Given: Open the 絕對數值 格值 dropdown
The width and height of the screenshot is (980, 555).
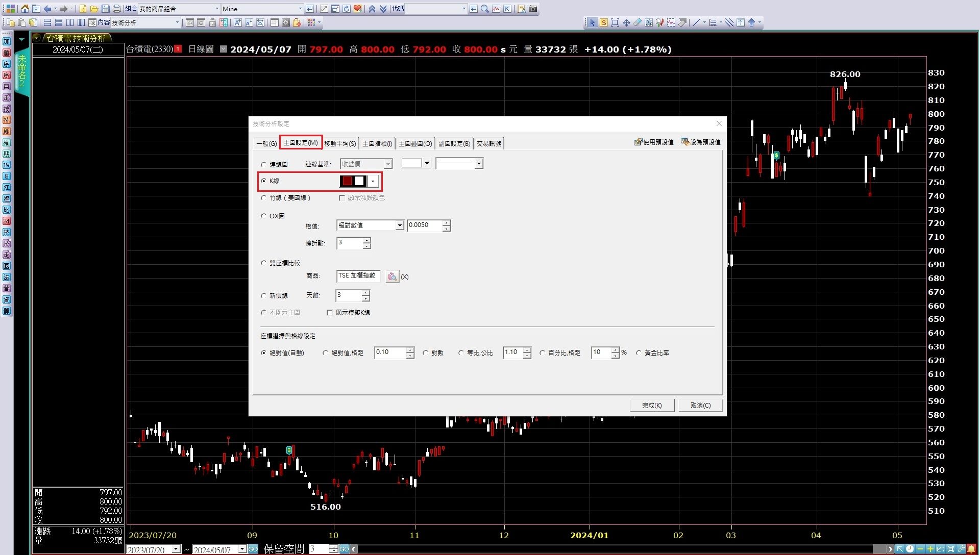Looking at the screenshot, I should click(x=400, y=225).
